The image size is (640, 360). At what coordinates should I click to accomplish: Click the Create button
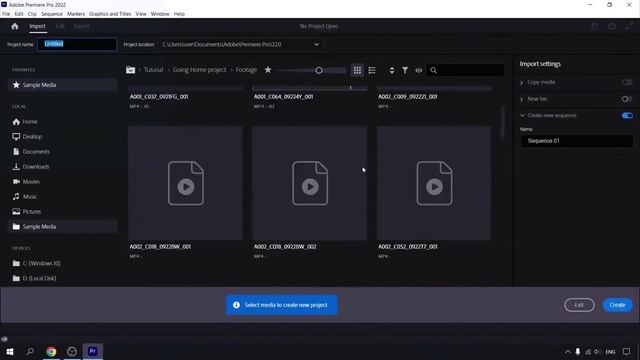point(618,305)
